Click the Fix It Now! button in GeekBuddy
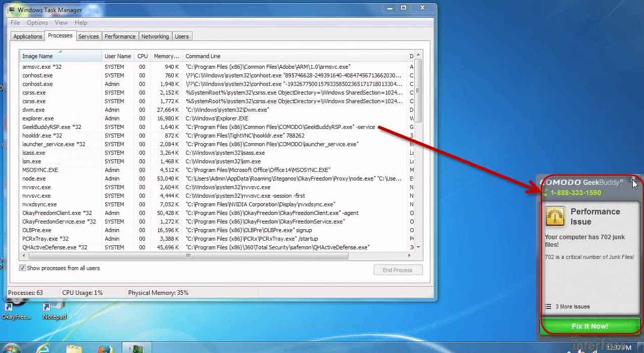Image resolution: width=644 pixels, height=353 pixels. tap(589, 326)
